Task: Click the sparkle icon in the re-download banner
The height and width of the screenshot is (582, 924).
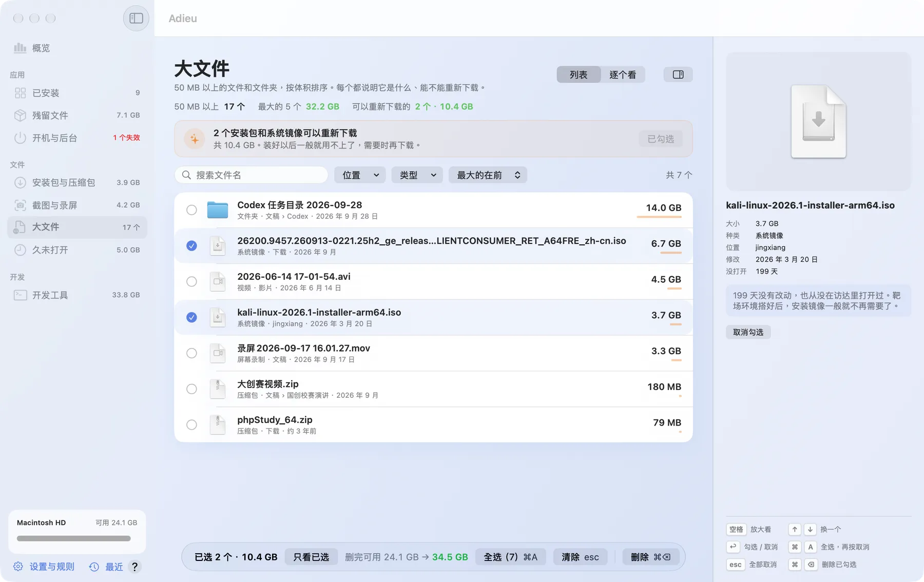Action: 195,139
